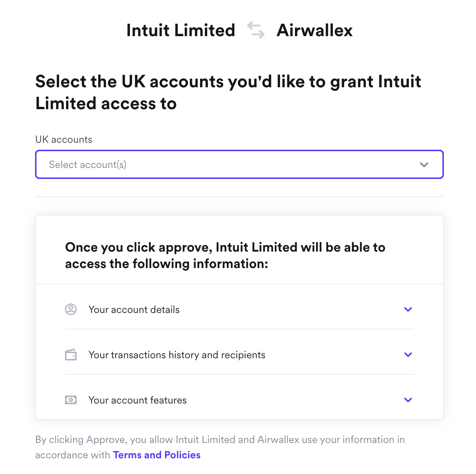Click the 'Once you click approve' card heading
476x474 pixels.
click(225, 255)
